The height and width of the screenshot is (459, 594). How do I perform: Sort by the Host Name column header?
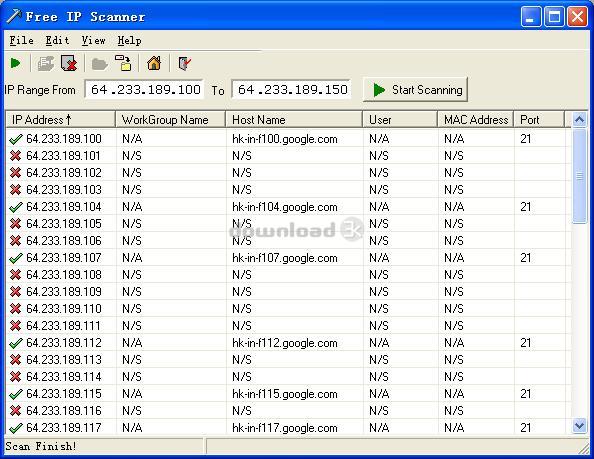[294, 120]
